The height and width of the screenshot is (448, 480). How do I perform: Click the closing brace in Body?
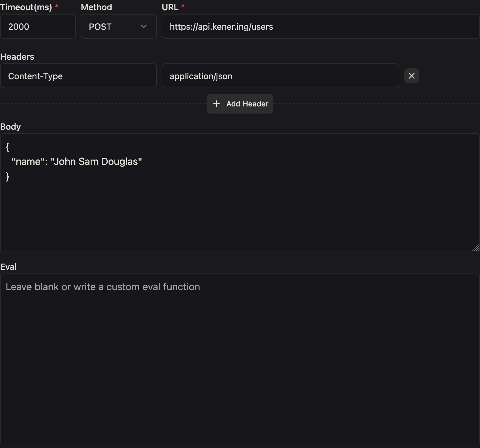click(x=8, y=177)
